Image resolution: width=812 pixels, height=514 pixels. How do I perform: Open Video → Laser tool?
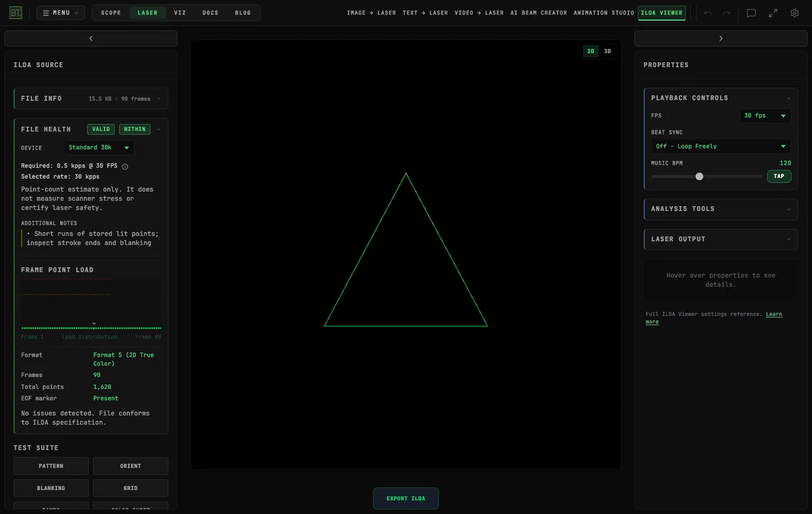pyautogui.click(x=480, y=13)
